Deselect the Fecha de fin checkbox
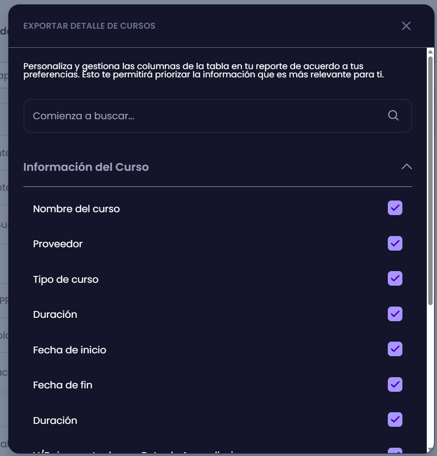 click(395, 384)
